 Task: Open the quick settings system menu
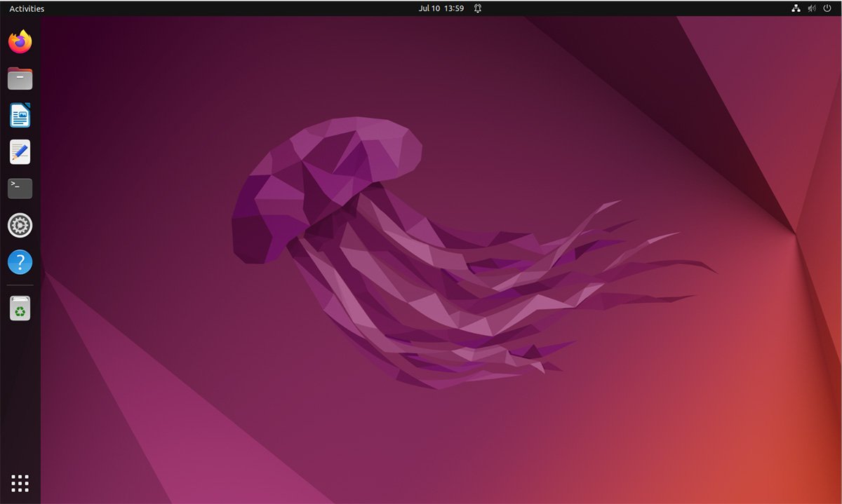810,8
